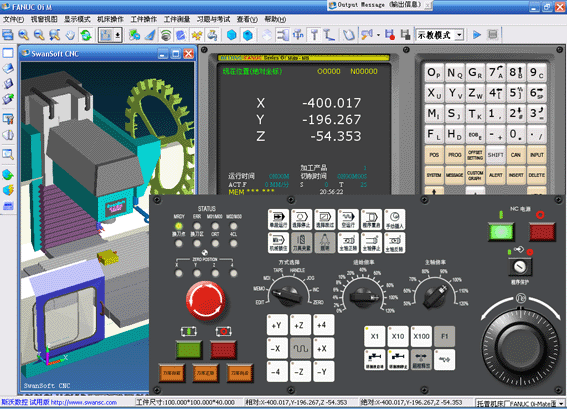The height and width of the screenshot is (409, 567).
Task: Toggle the 程序保护 program protect key switch
Action: point(520,267)
